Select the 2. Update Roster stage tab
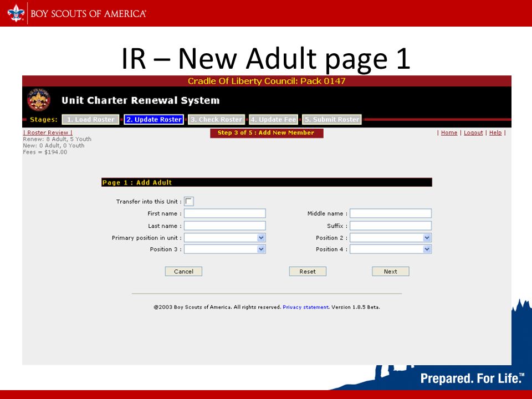 coord(154,120)
